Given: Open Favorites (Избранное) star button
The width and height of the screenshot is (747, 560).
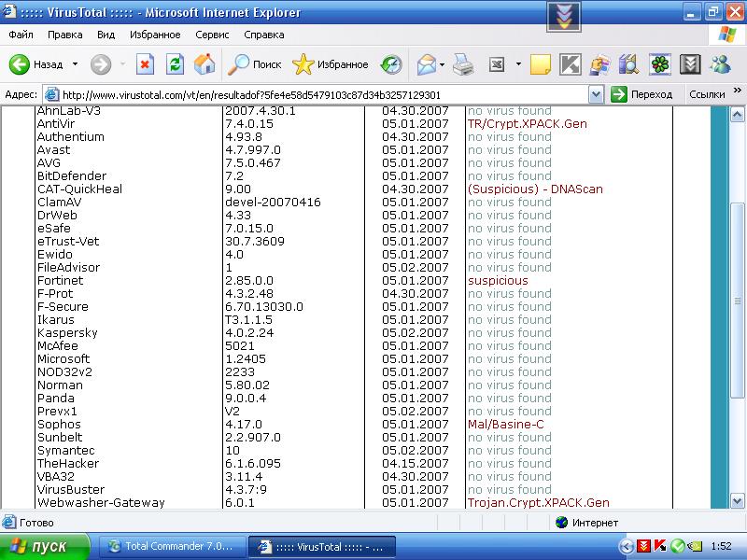Looking at the screenshot, I should (x=331, y=64).
